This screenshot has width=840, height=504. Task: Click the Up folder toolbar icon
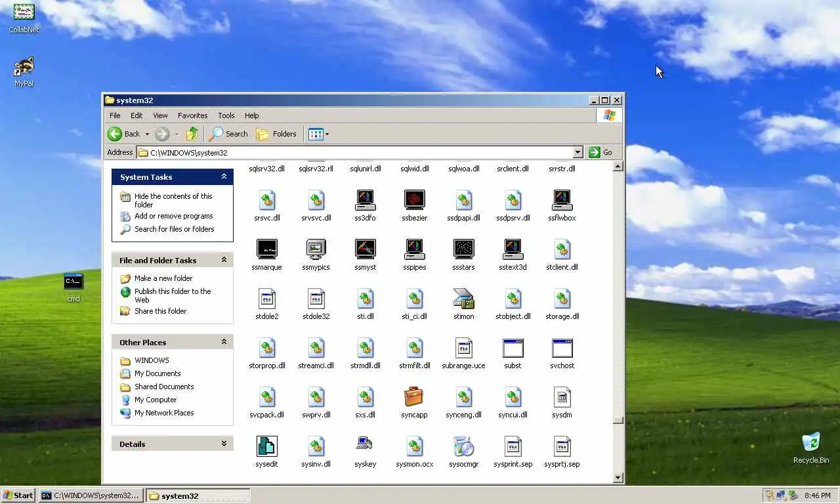click(x=192, y=134)
